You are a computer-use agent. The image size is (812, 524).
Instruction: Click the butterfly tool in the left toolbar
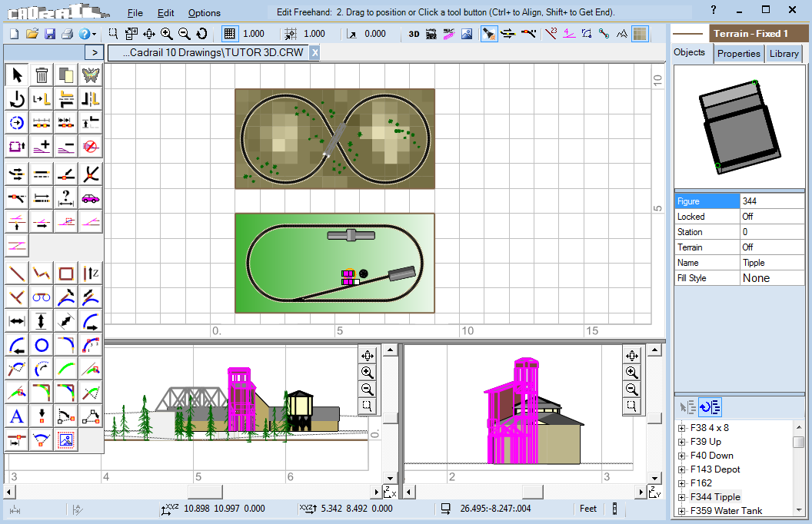tap(90, 75)
